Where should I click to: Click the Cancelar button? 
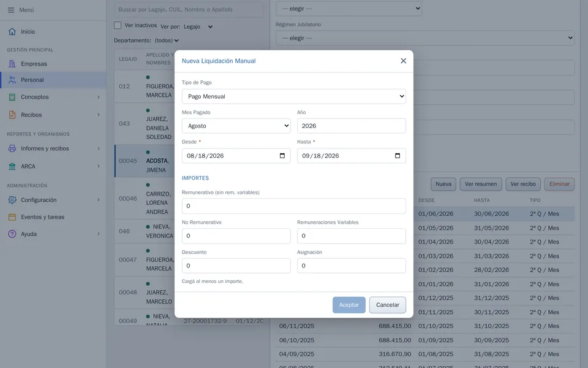pos(387,305)
